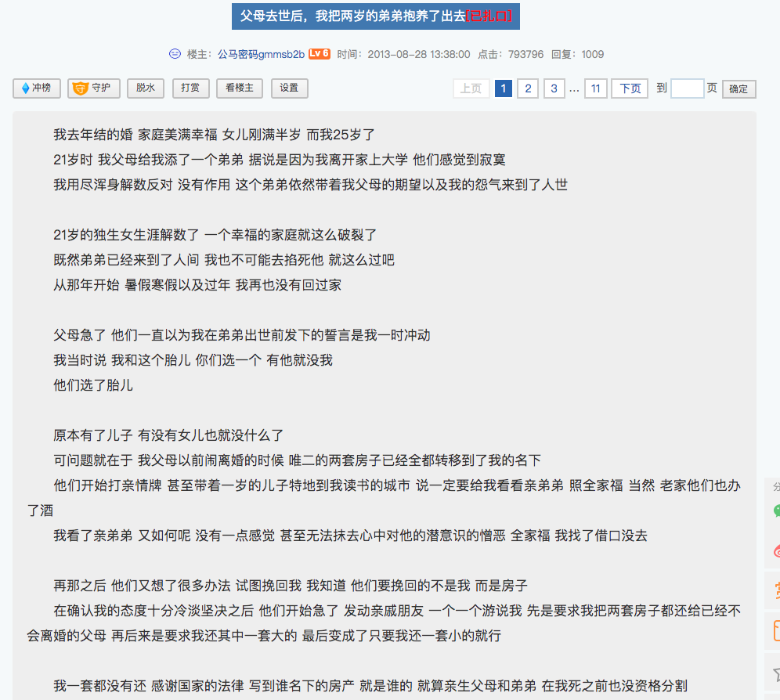Image resolution: width=780 pixels, height=700 pixels.
Task: Toggle 看楼主 author-only view
Action: (240, 88)
